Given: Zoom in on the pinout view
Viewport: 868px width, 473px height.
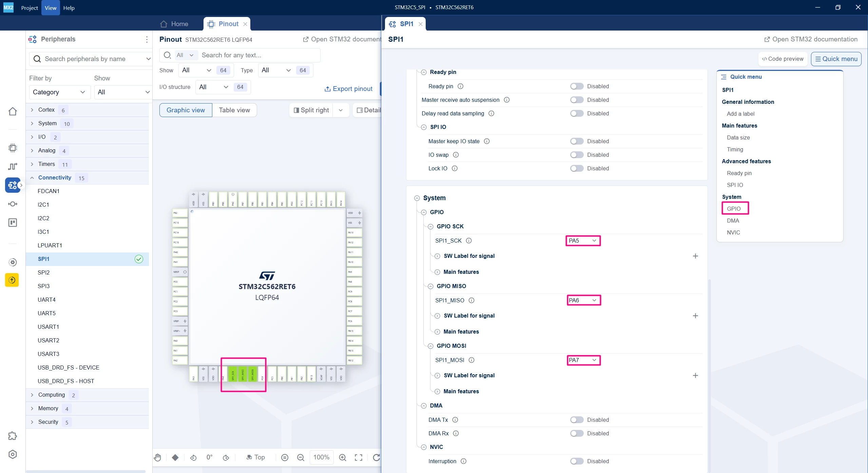Looking at the screenshot, I should tap(343, 457).
